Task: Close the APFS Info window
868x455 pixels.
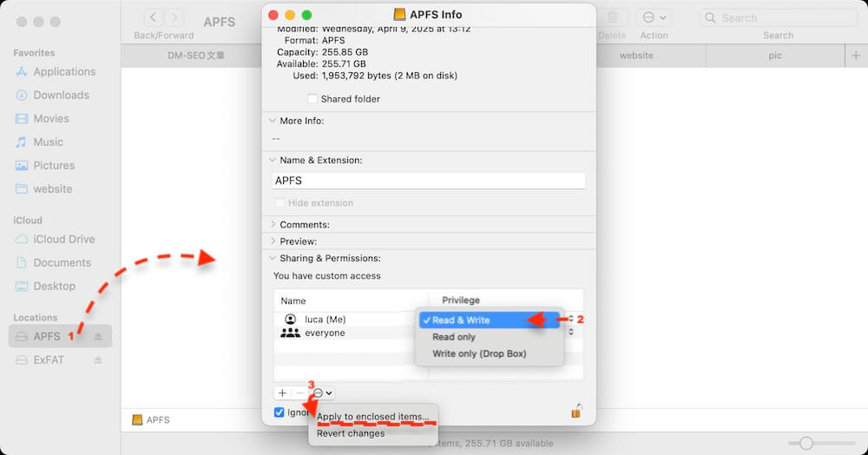Action: [x=273, y=15]
